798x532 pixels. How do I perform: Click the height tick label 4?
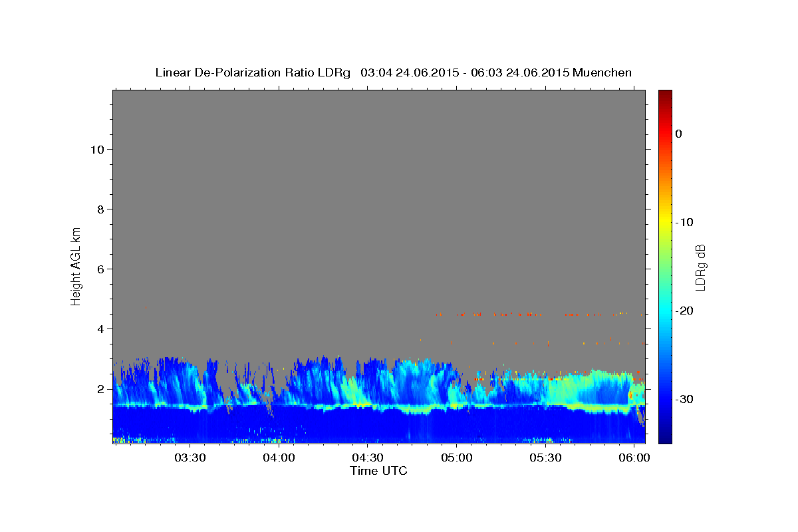pos(101,329)
